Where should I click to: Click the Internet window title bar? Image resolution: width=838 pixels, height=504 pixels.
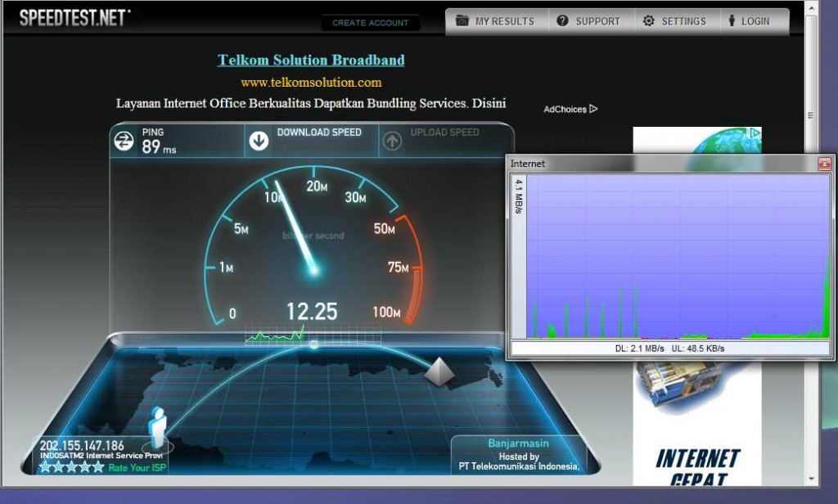pyautogui.click(x=663, y=164)
